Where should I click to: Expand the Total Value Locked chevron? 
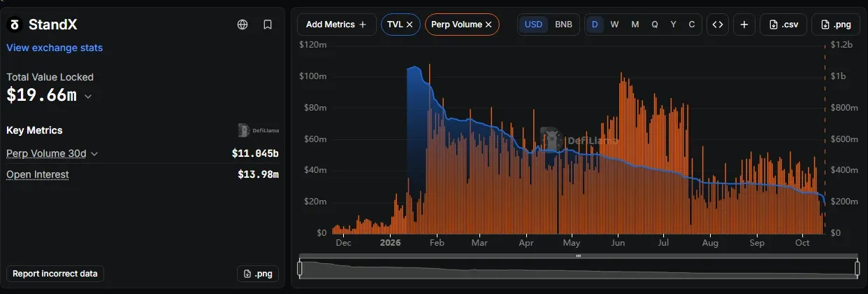point(88,97)
